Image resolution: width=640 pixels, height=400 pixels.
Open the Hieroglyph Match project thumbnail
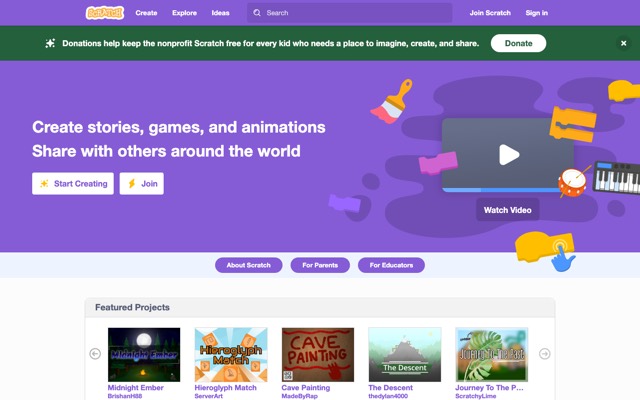pyautogui.click(x=231, y=355)
